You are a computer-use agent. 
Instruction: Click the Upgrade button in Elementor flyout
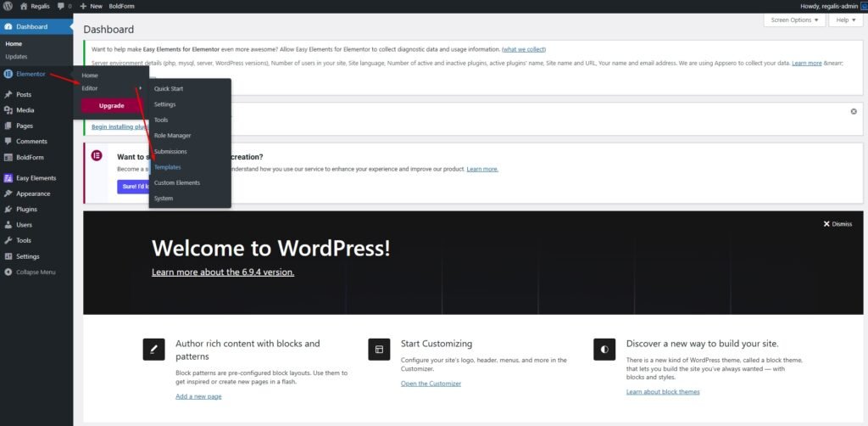coord(112,106)
